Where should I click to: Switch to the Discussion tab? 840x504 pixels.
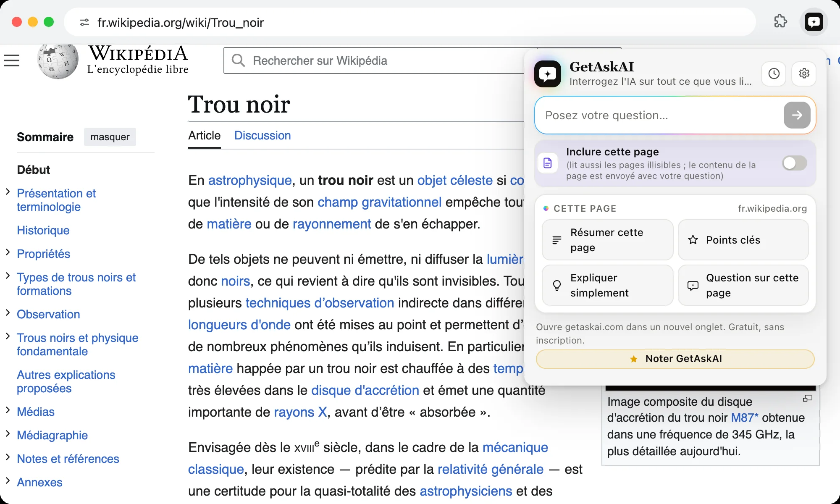point(262,136)
